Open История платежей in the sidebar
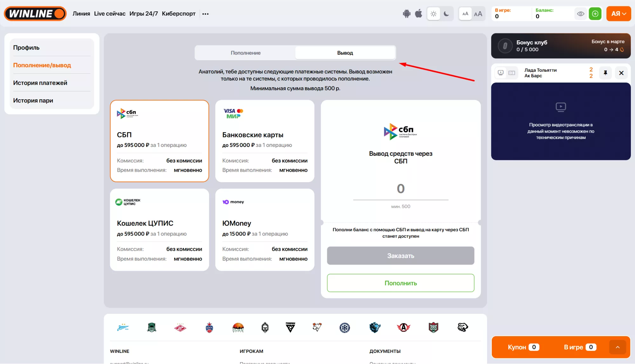The width and height of the screenshot is (635, 364). coord(40,83)
